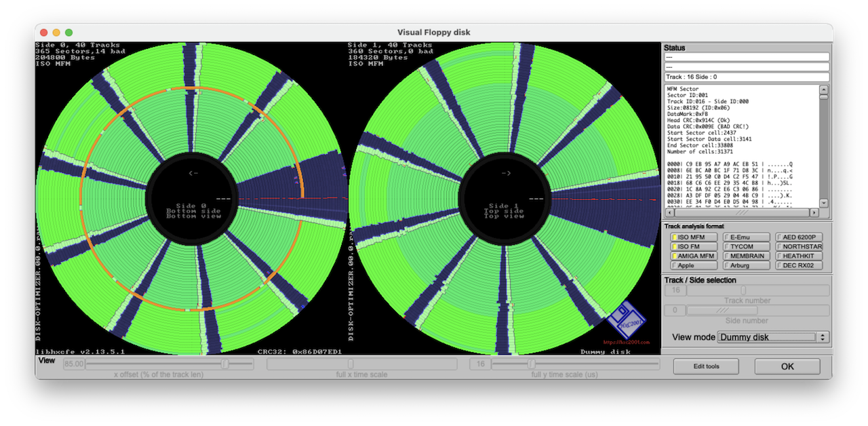Enable TYCOM format decoding
Image resolution: width=868 pixels, height=426 pixels.
pos(746,246)
